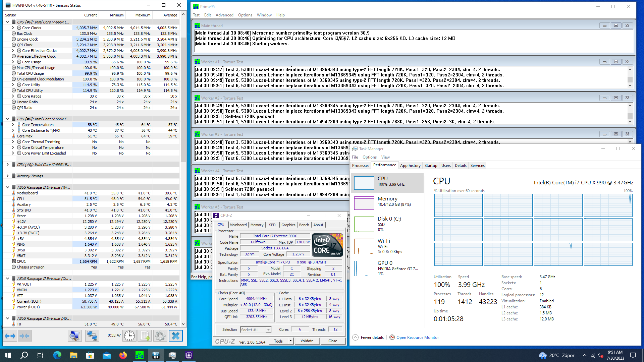
Task: Open Windows Start menu
Action: [8, 355]
